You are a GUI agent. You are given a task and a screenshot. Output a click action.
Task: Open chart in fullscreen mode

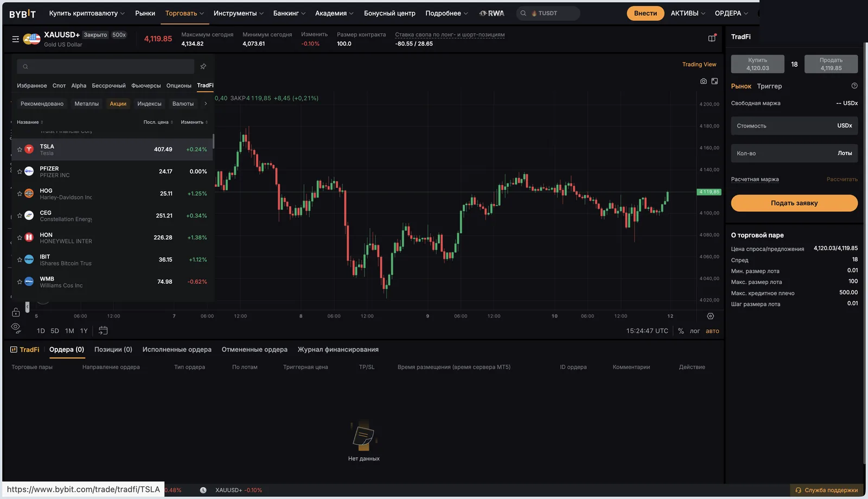[715, 81]
